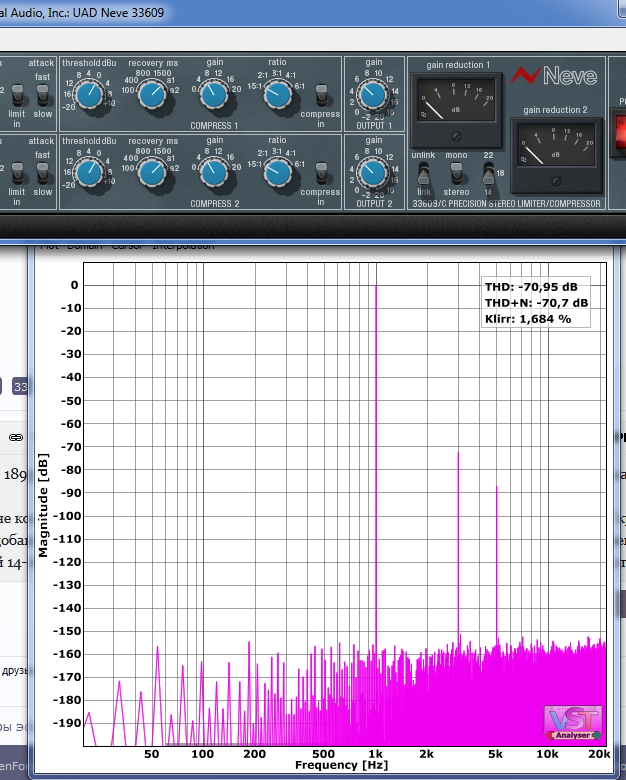Click Compress 1 gain knob
The image size is (626, 780).
[214, 95]
